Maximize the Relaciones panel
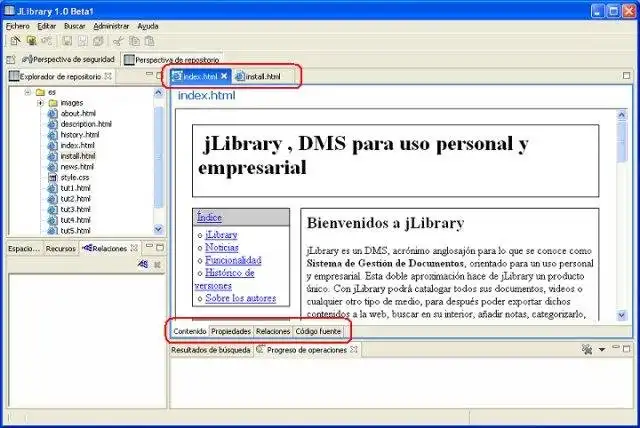 pyautogui.click(x=160, y=247)
